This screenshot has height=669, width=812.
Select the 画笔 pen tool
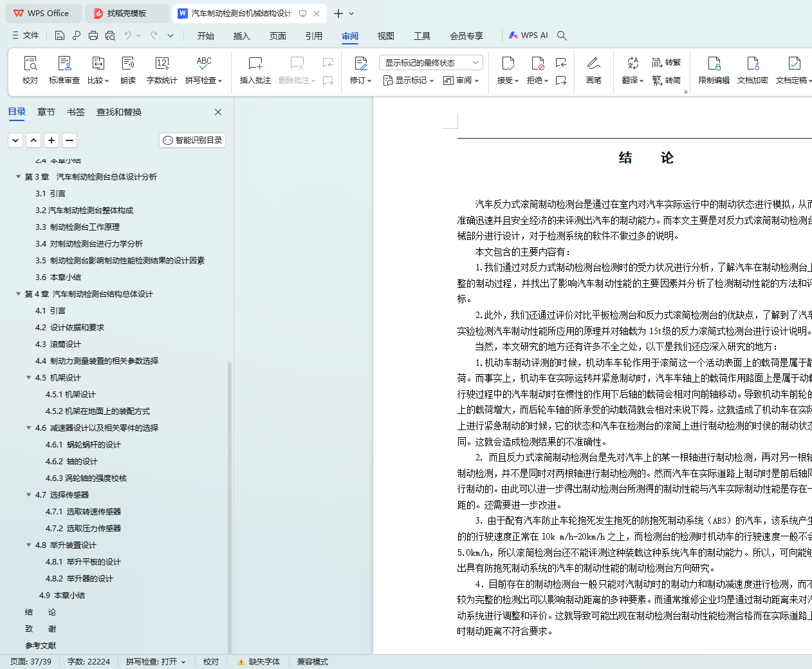[594, 70]
